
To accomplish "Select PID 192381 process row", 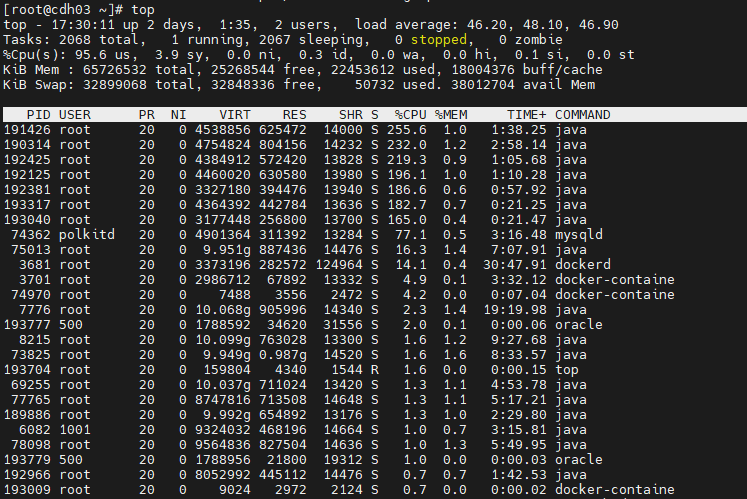I will (x=27, y=190).
